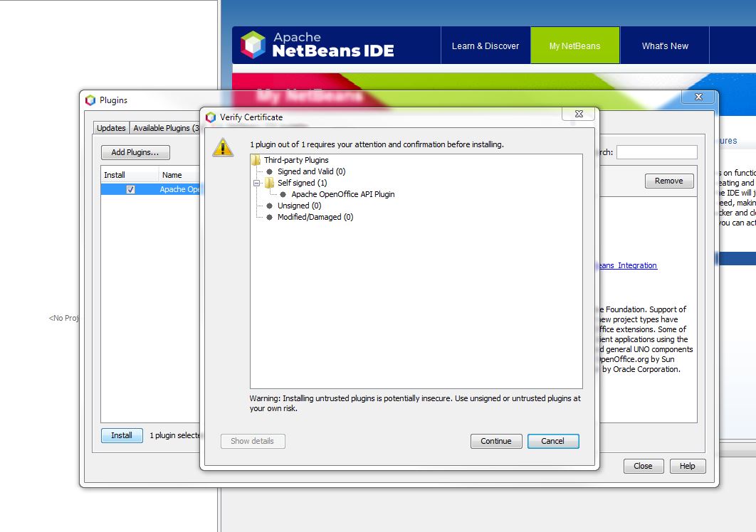Click the Third-party Plugins folder icon
This screenshot has height=532, width=756.
tap(256, 160)
